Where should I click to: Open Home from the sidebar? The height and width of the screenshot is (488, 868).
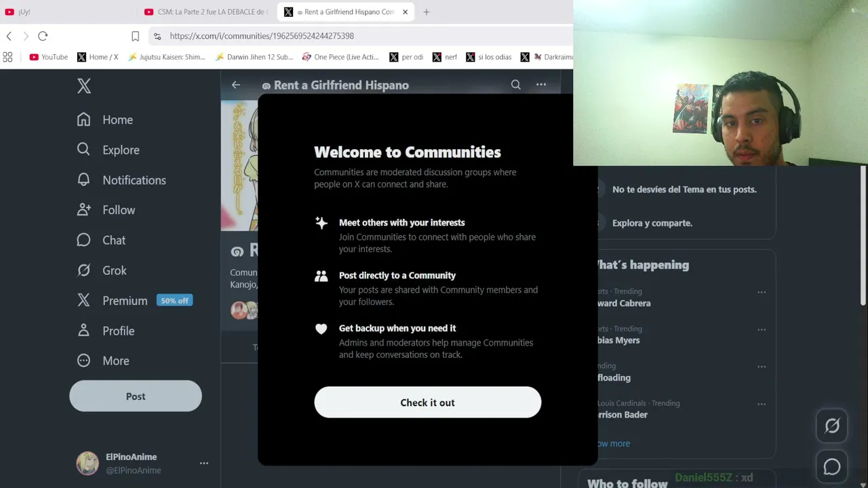coord(105,120)
